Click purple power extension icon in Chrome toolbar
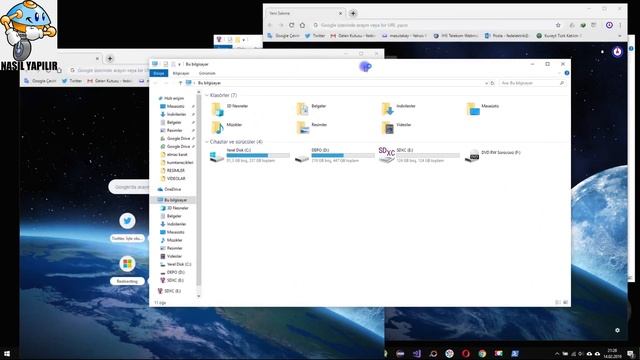640x360 pixels. click(609, 25)
